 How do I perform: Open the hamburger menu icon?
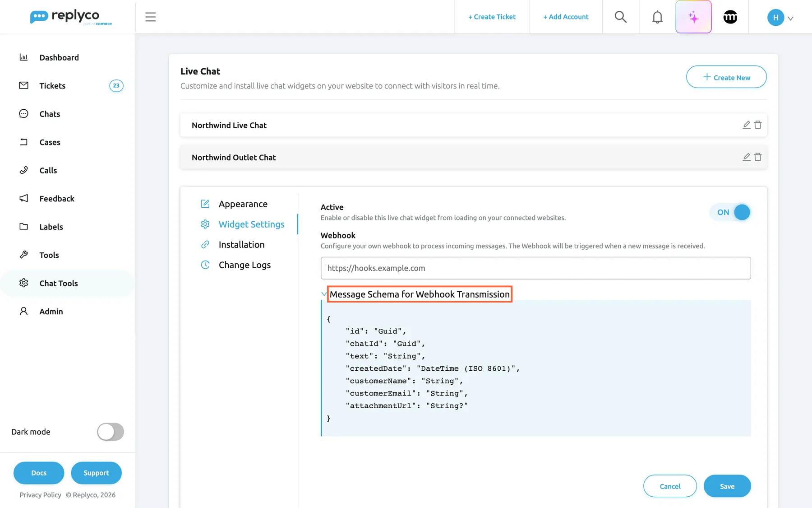[150, 17]
